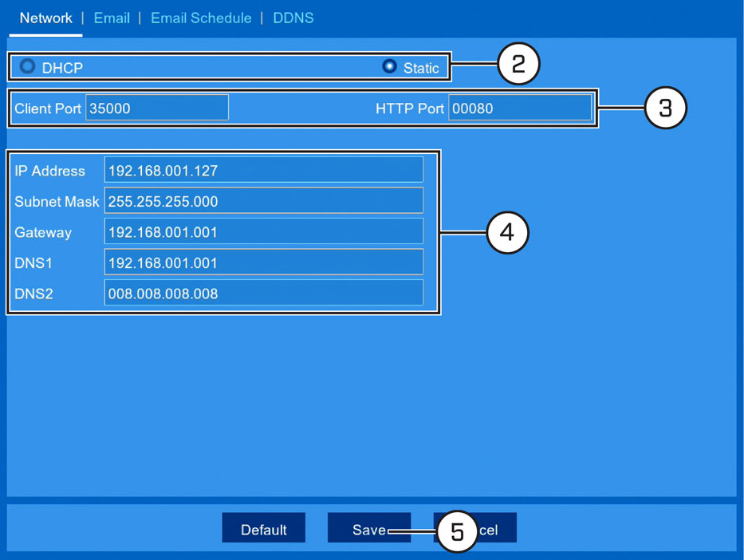Click the "Subnet Mask" label
This screenshot has height=560, width=744.
(57, 202)
